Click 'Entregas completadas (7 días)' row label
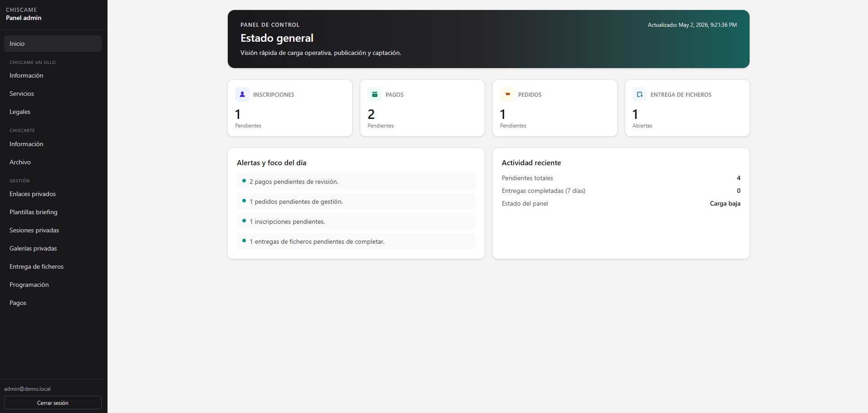 [x=544, y=191]
